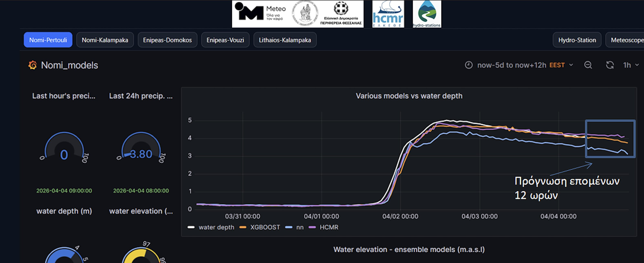This screenshot has width=644, height=263.
Task: Open the now-5d to now+12h time range picker
Action: (511, 65)
